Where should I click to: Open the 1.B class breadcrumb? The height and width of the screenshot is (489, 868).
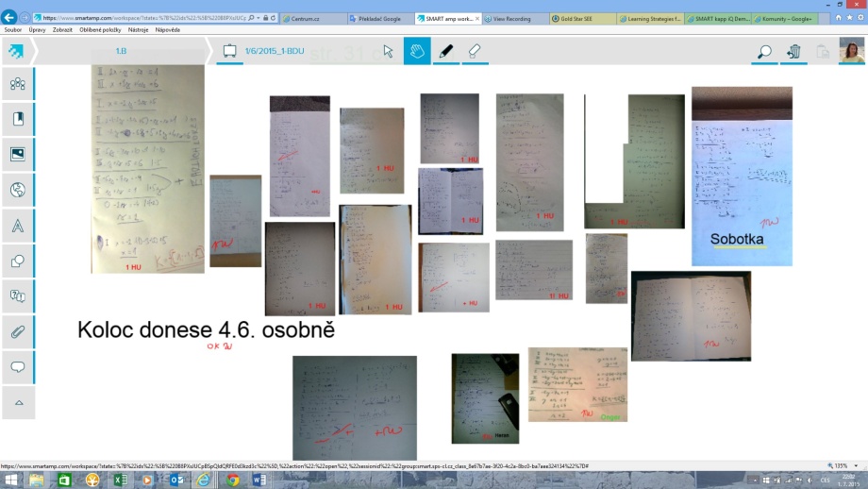121,51
